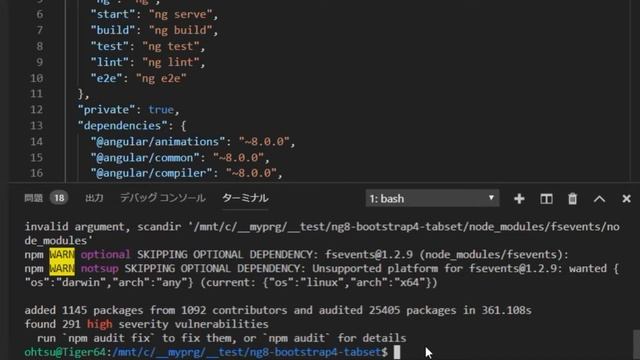Click the 'notsup' warning word
Screen dimensions: 640x360
click(99, 269)
